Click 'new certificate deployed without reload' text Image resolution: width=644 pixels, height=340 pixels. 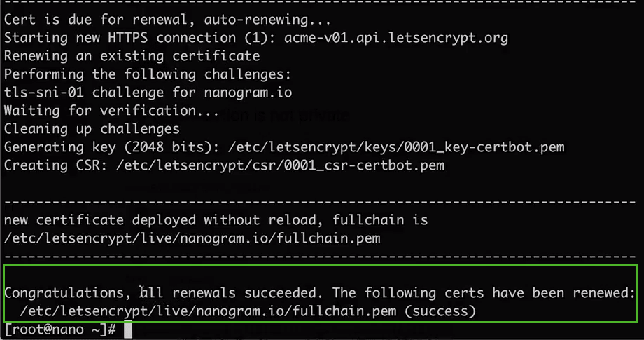[x=164, y=220]
